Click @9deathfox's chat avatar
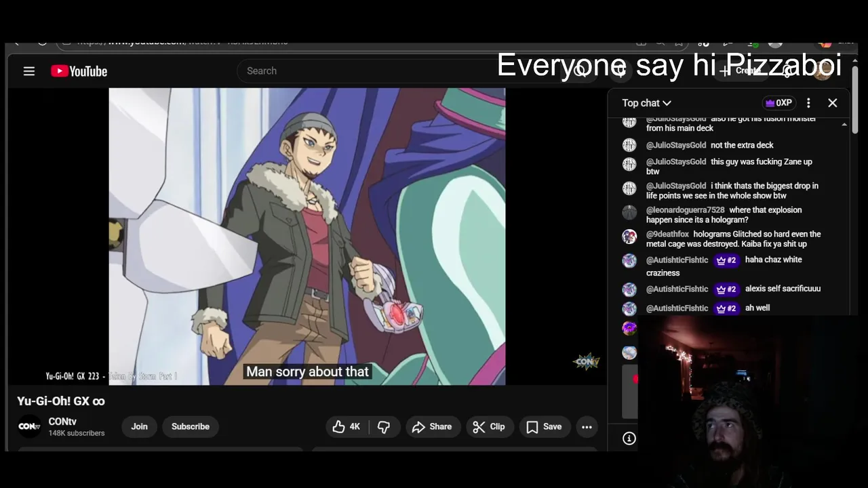 click(x=629, y=237)
